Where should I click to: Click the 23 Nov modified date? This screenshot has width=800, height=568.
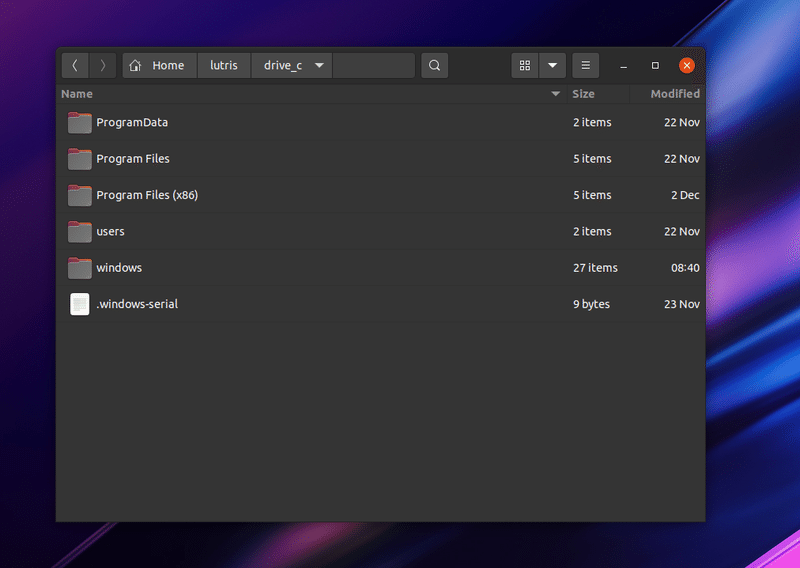click(682, 304)
